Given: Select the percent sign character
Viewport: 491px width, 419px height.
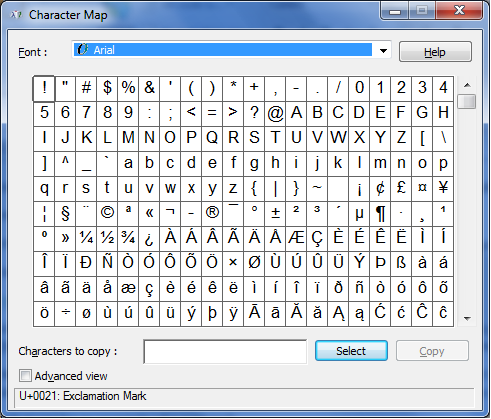Looking at the screenshot, I should tap(128, 88).
